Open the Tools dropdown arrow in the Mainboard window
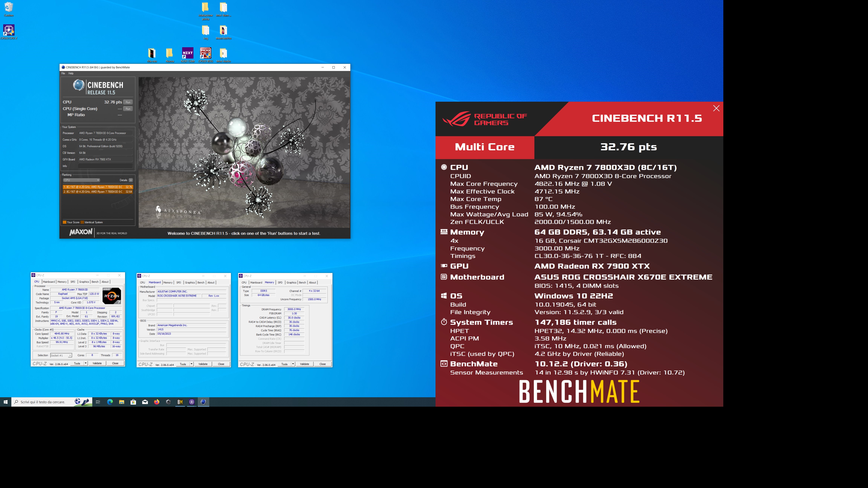This screenshot has width=868, height=488. (x=191, y=364)
